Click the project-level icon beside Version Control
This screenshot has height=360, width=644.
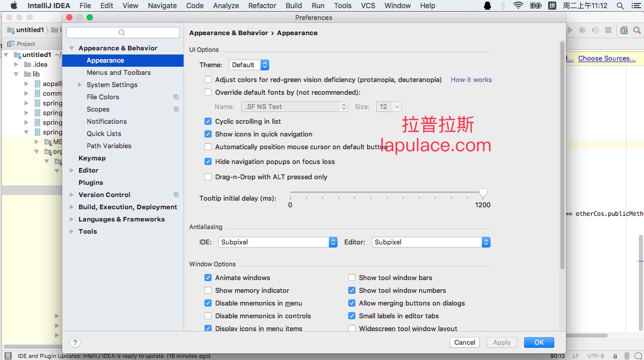tap(176, 195)
